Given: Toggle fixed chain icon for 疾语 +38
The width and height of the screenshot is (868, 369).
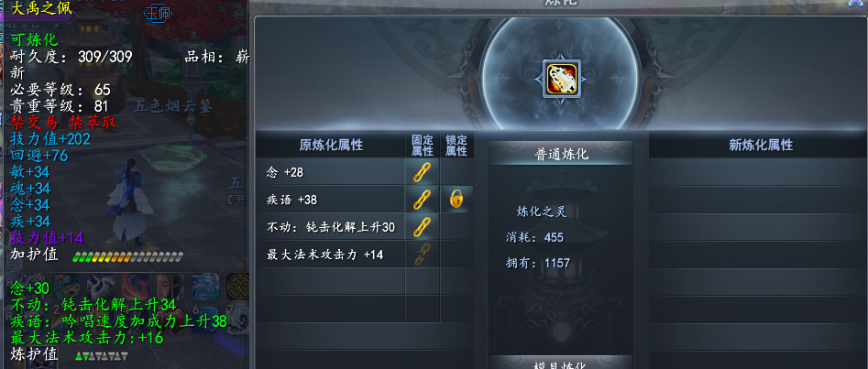Looking at the screenshot, I should click(422, 200).
